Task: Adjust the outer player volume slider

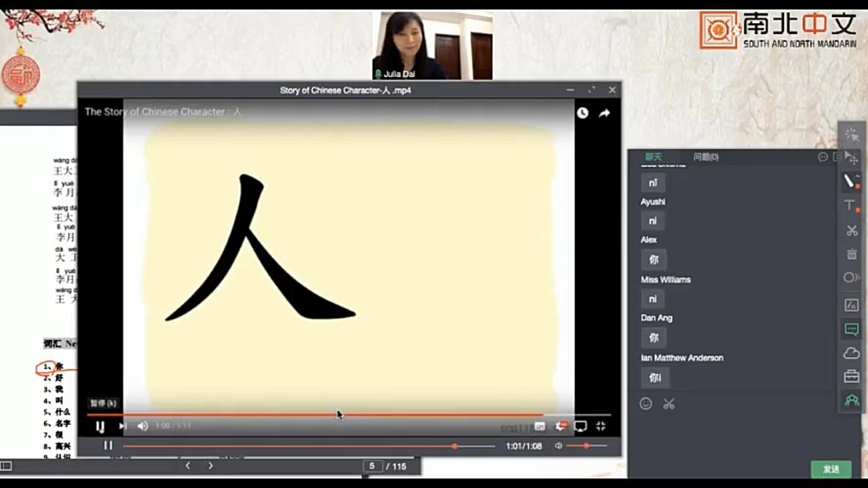Action: (587, 446)
